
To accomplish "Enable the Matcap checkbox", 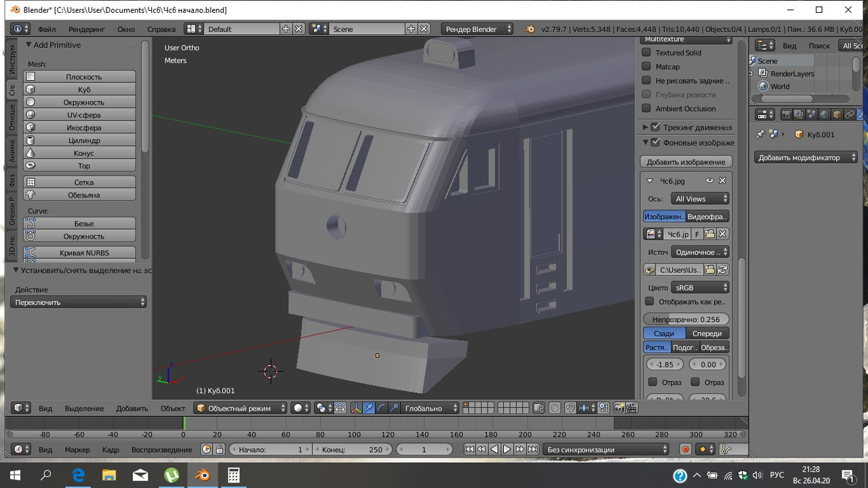I will click(x=647, y=66).
